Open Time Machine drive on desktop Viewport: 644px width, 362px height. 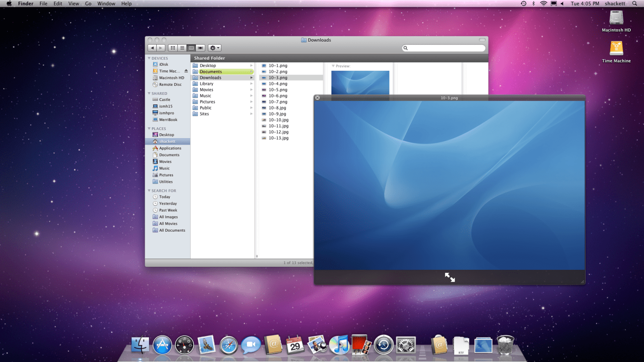[x=616, y=52]
